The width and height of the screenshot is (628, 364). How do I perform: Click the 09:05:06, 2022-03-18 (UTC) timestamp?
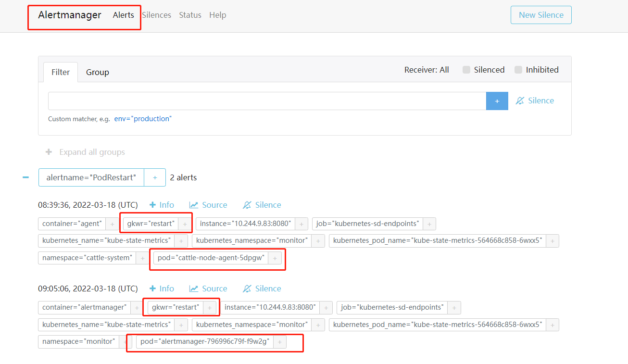tap(88, 289)
